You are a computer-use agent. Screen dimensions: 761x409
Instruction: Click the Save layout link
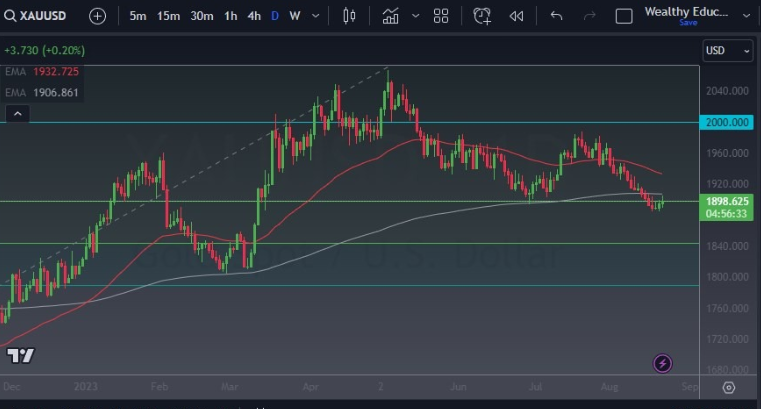point(687,22)
